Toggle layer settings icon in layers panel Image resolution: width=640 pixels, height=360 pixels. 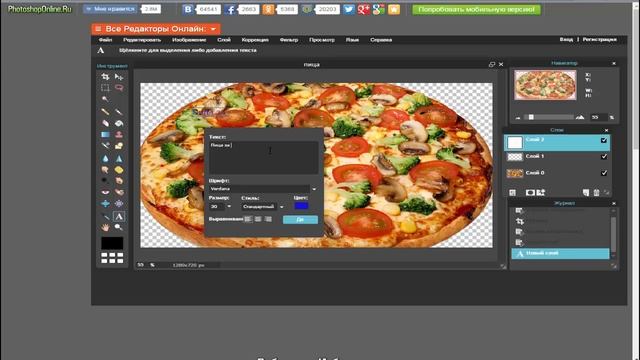tap(513, 193)
